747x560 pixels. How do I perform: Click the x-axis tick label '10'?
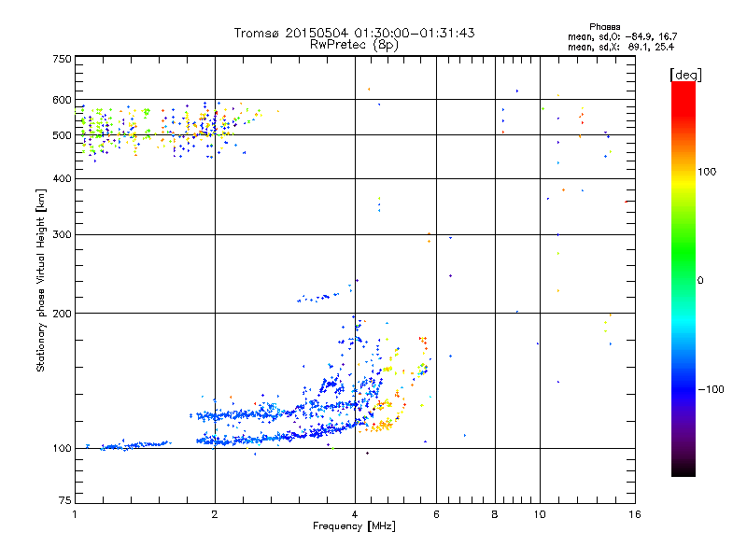(540, 514)
